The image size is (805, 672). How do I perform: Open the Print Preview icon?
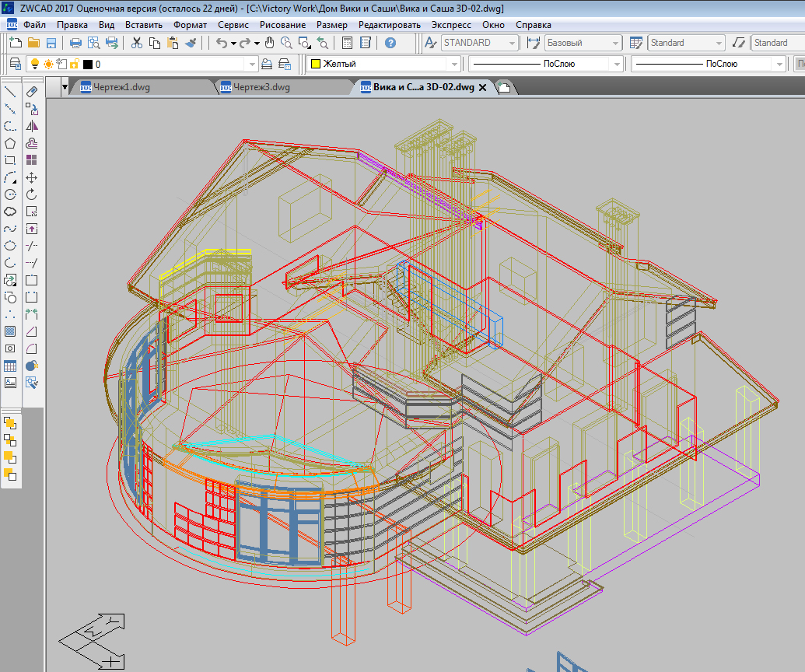(93, 44)
